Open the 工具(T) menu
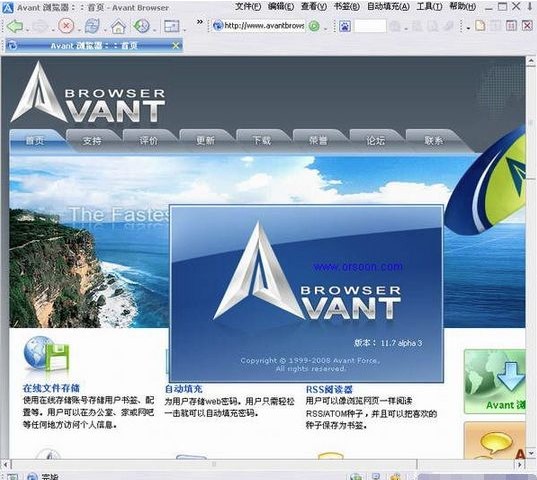Screen dimensions: 537x480 click(429, 7)
